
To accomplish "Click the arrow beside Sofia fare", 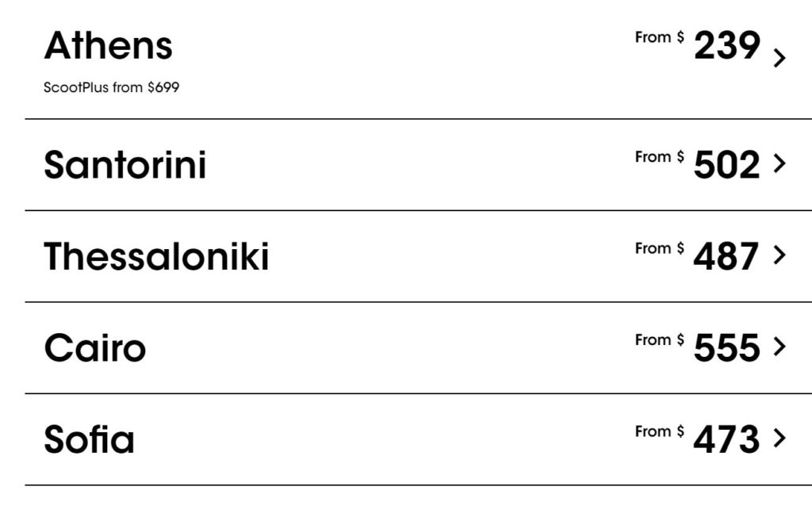I will click(x=779, y=438).
